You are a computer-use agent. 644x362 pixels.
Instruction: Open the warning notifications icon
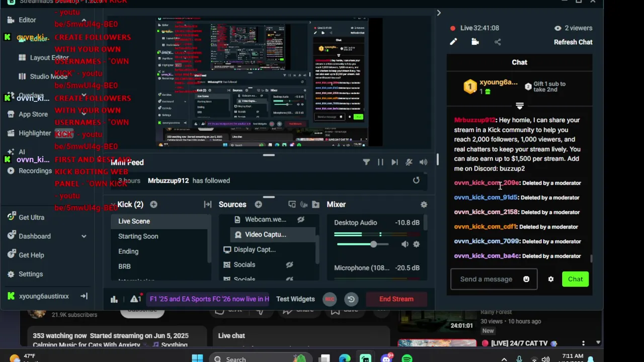(135, 299)
